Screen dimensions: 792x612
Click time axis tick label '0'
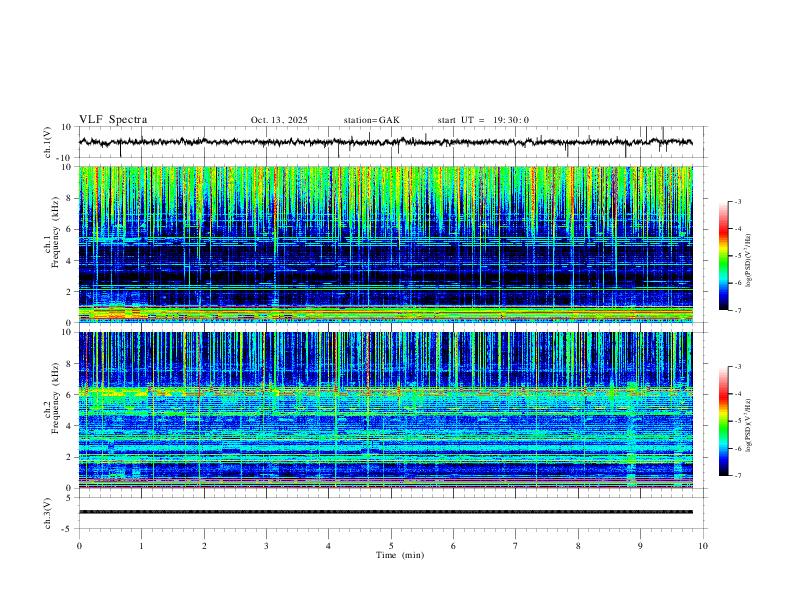tap(79, 546)
